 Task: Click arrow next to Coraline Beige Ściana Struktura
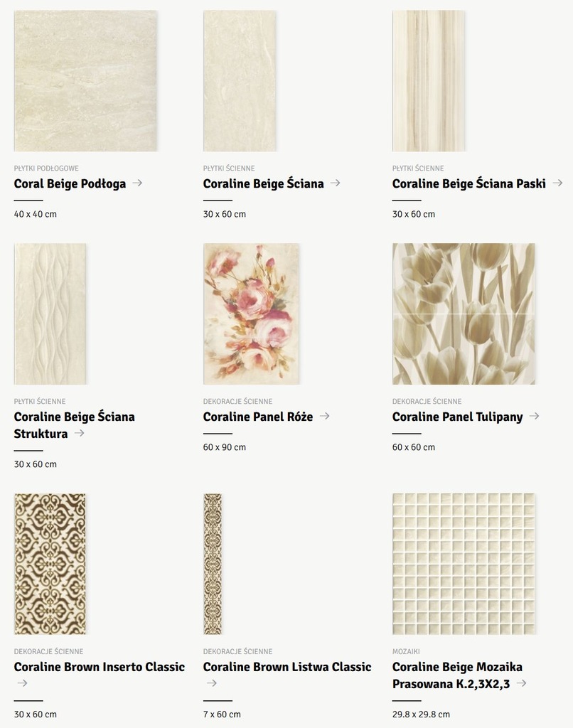pos(80,433)
